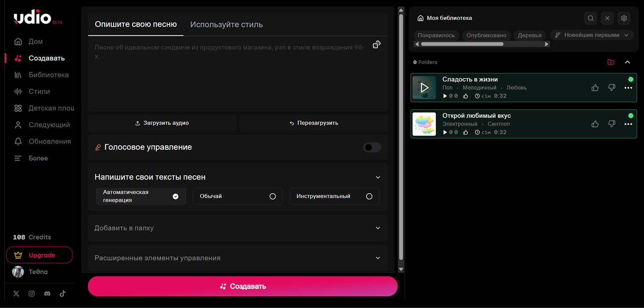Image resolution: width=644 pixels, height=308 pixels.
Task: Dislike the Сладость в жизни track
Action: (611, 88)
